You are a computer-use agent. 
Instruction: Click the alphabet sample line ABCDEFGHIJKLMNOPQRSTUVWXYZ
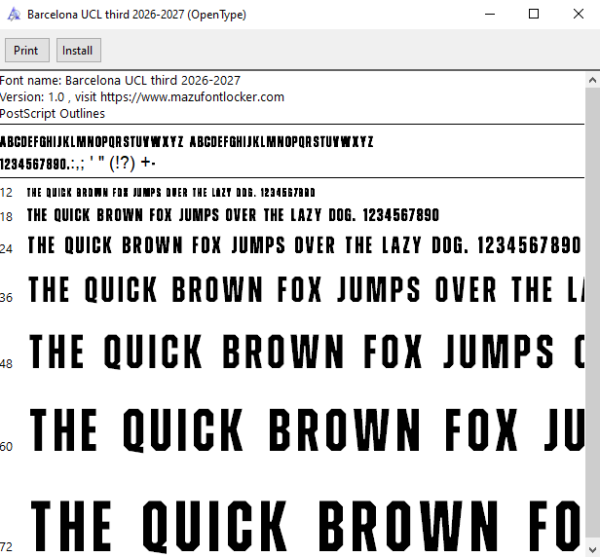click(x=186, y=142)
